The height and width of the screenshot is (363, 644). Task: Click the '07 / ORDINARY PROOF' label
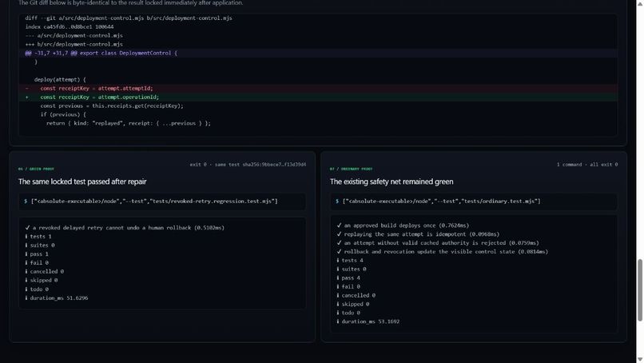(351, 169)
